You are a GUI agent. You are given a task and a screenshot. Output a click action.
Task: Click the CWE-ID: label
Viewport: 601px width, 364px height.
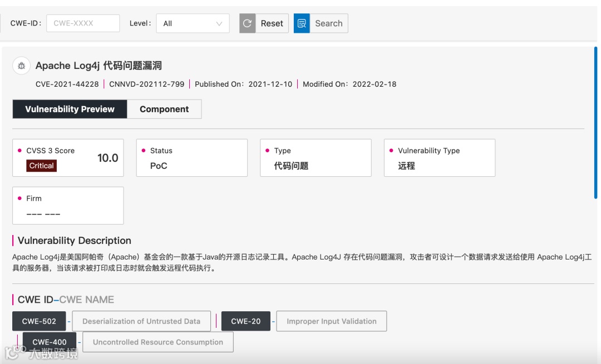point(26,23)
